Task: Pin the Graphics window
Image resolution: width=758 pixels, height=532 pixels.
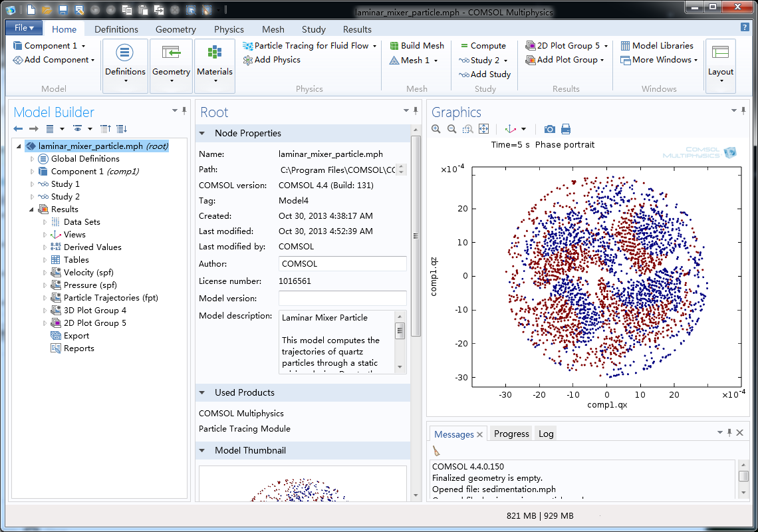Action: (744, 111)
